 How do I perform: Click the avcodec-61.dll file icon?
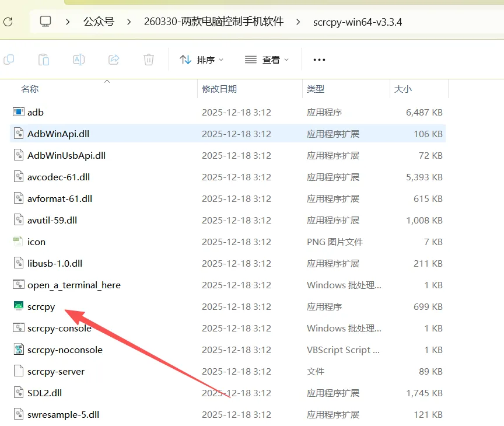[19, 176]
